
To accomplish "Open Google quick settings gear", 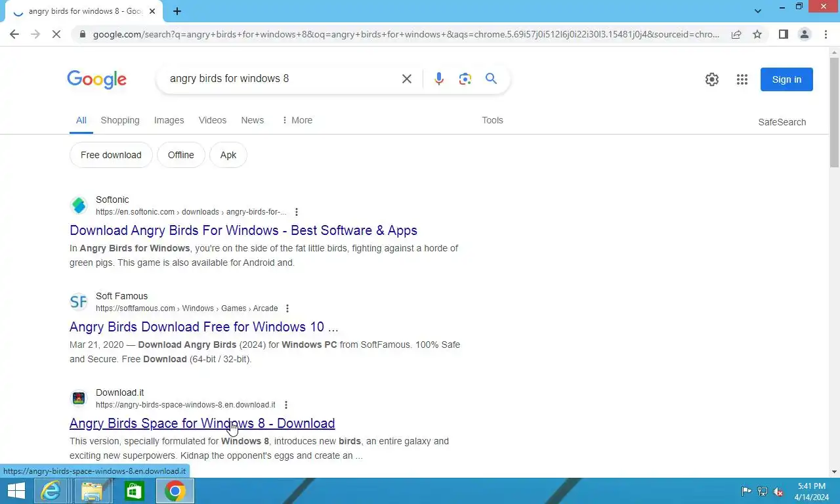I will (x=712, y=79).
